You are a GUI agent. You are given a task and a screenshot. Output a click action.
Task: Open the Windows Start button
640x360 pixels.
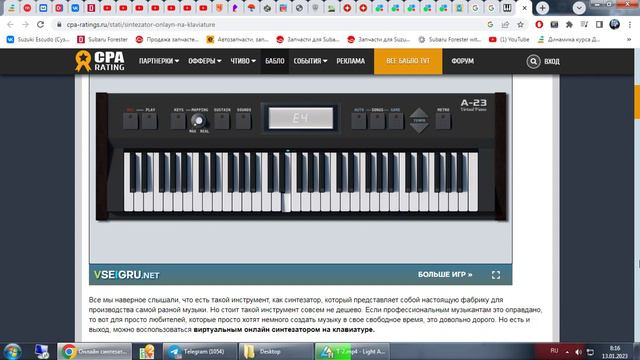[x=12, y=351]
